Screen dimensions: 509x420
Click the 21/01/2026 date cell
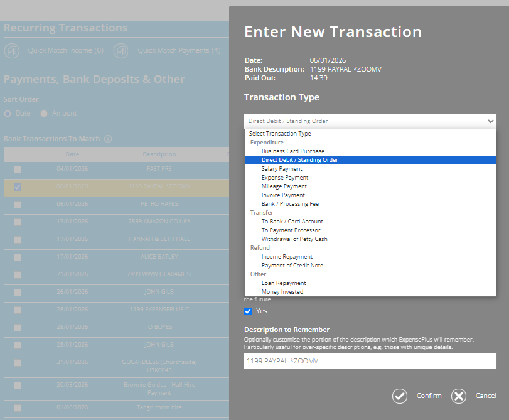(x=72, y=274)
